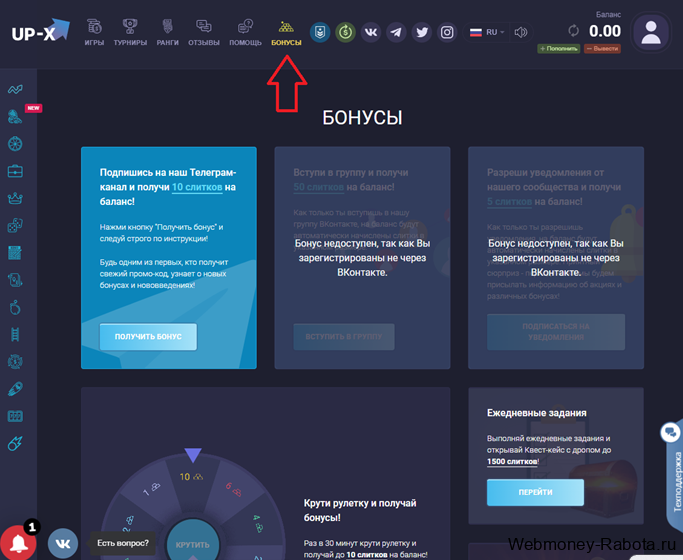683x560 pixels.
Task: Open the Турниры tournaments section
Action: 130,32
